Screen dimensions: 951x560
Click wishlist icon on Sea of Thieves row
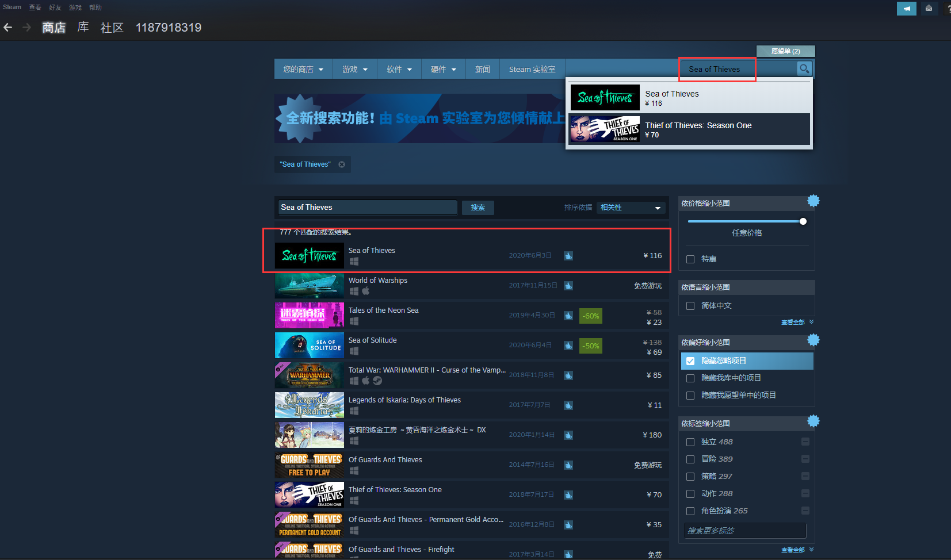click(x=568, y=256)
